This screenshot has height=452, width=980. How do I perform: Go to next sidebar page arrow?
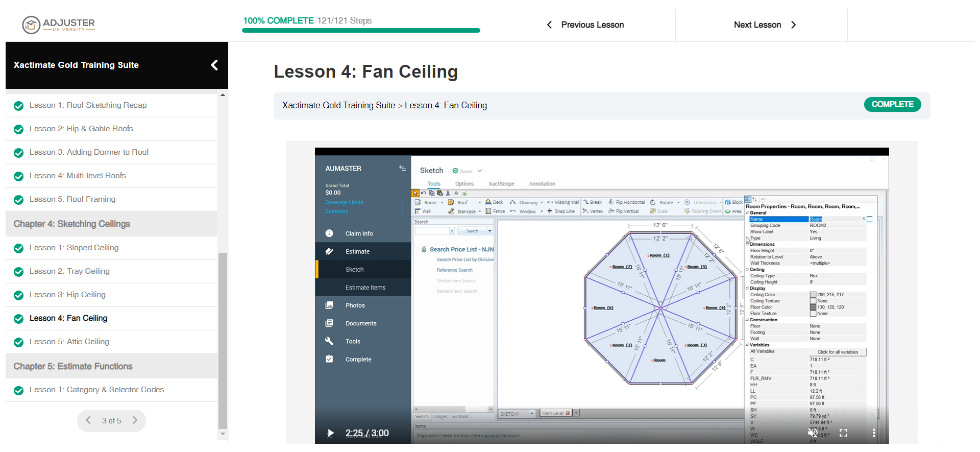coord(135,420)
